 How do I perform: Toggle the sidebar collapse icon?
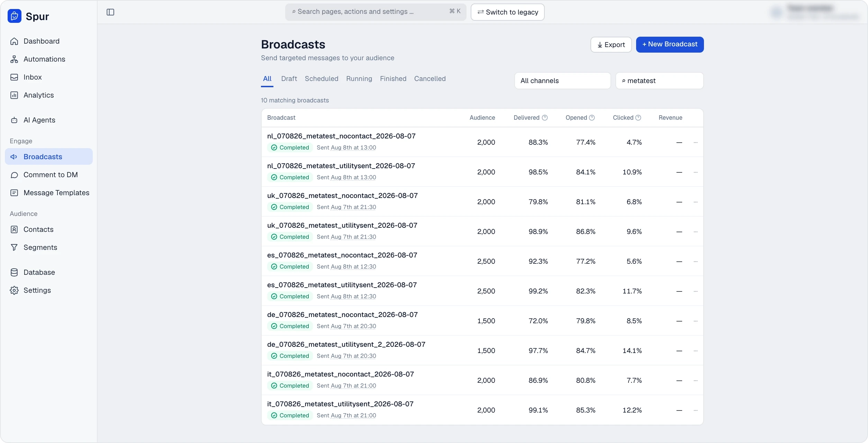pyautogui.click(x=110, y=12)
